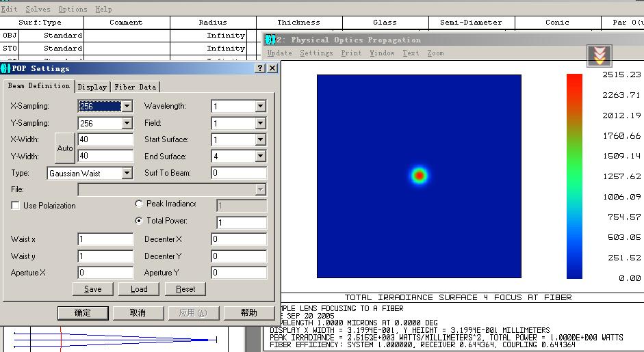The width and height of the screenshot is (644, 352).
Task: Click the Aperture Y input field
Action: 239,273
